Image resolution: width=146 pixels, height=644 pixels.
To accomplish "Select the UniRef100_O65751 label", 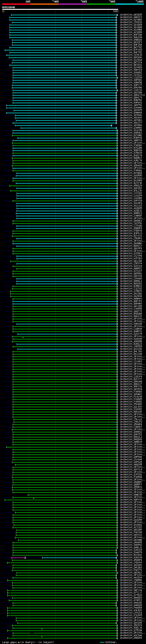I will point(131,105).
